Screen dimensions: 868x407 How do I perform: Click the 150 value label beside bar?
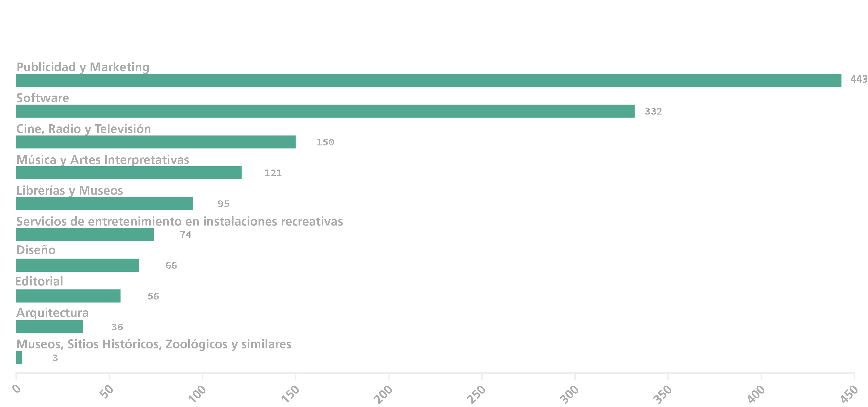325,142
